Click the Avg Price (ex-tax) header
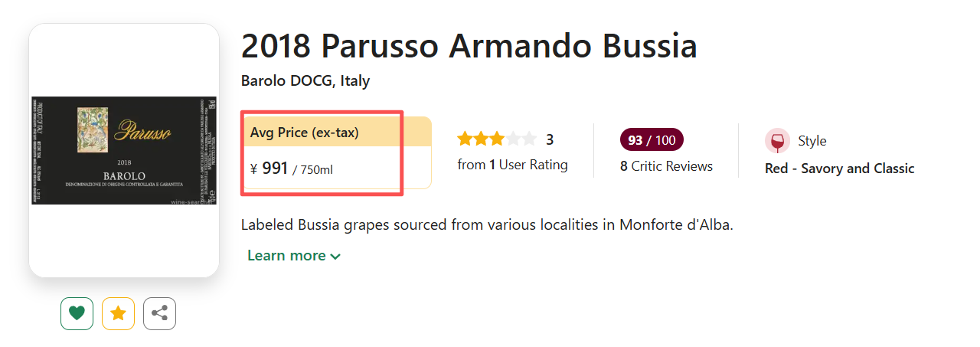Viewport: 980px width, 347px height. pyautogui.click(x=305, y=133)
